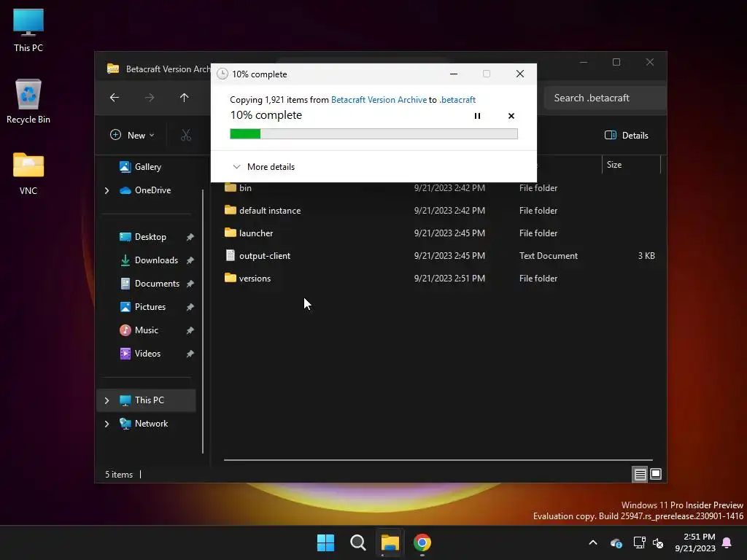The width and height of the screenshot is (747, 560).
Task: Switch to details list view
Action: [x=640, y=474]
